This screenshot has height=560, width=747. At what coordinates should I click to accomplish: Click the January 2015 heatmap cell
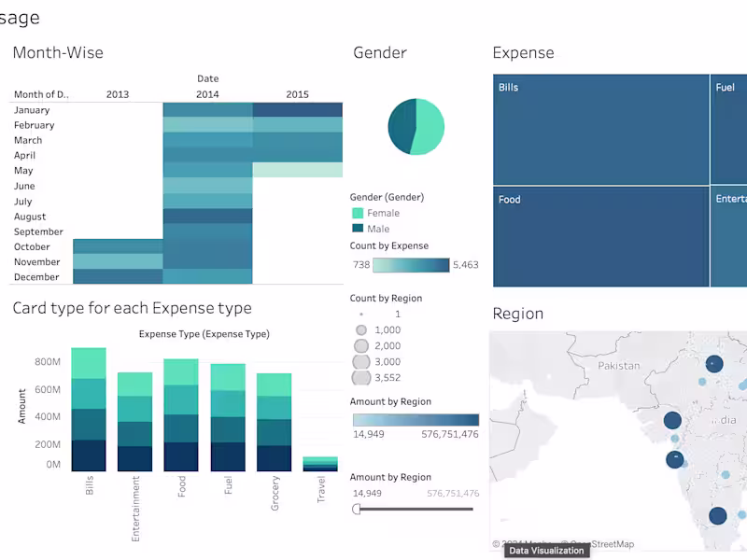coord(297,109)
